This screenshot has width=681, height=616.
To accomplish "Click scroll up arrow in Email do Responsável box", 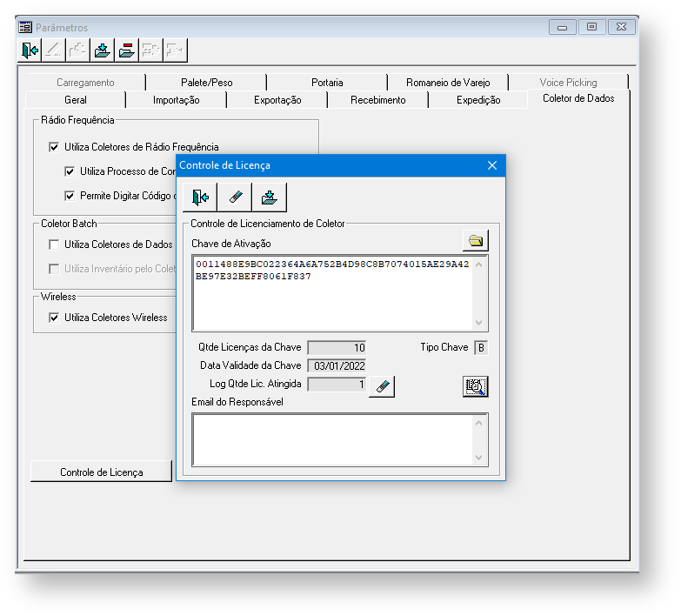I will click(x=478, y=423).
